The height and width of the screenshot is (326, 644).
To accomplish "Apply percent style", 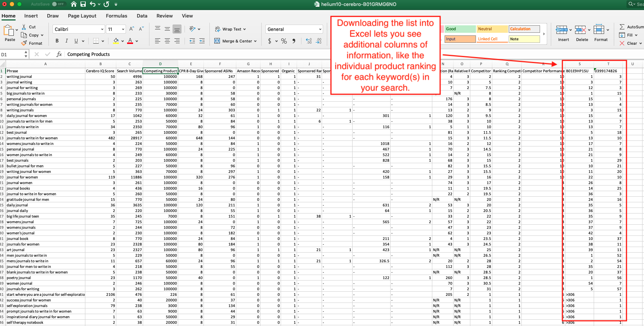I will tap(284, 41).
